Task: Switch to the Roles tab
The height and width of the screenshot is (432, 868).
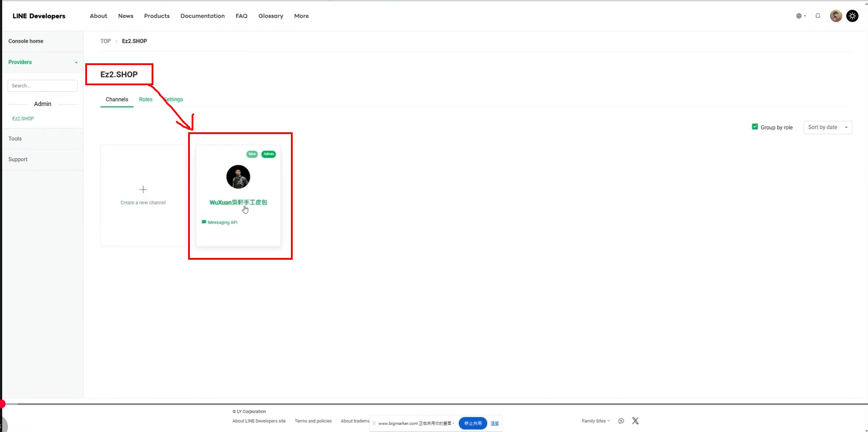Action: point(145,99)
